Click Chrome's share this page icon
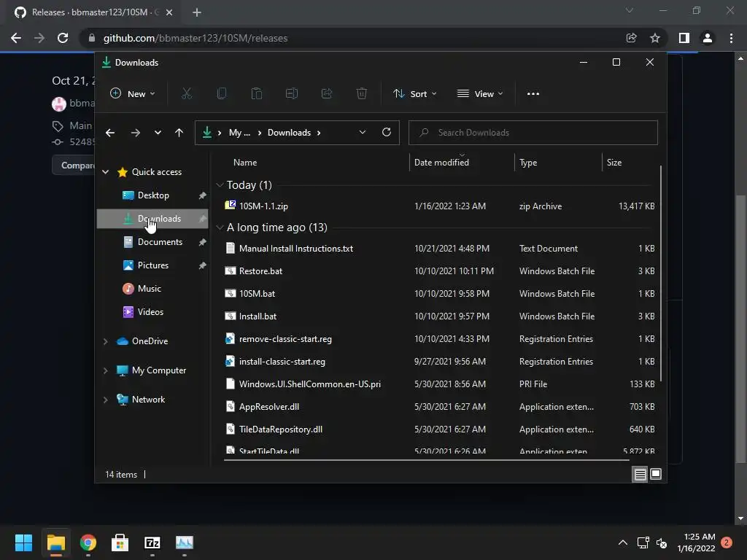 point(631,38)
